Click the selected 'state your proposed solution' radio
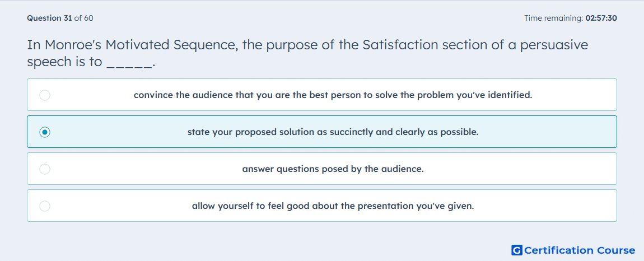This screenshot has height=261, width=644. pyautogui.click(x=45, y=132)
